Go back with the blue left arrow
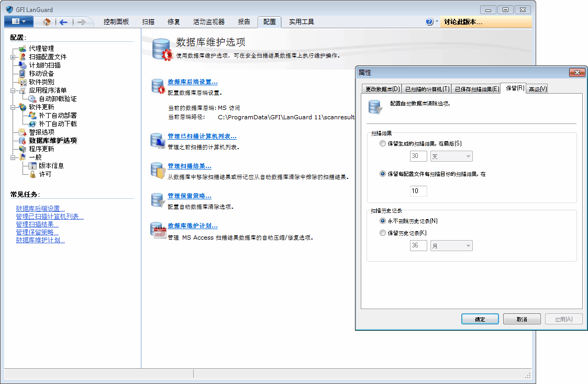 (x=63, y=22)
